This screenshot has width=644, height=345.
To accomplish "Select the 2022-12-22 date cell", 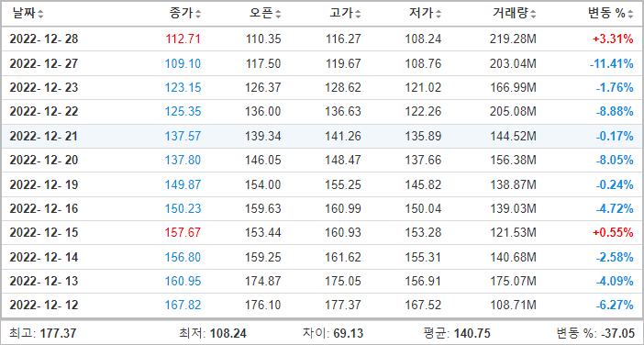I will 43,112.
